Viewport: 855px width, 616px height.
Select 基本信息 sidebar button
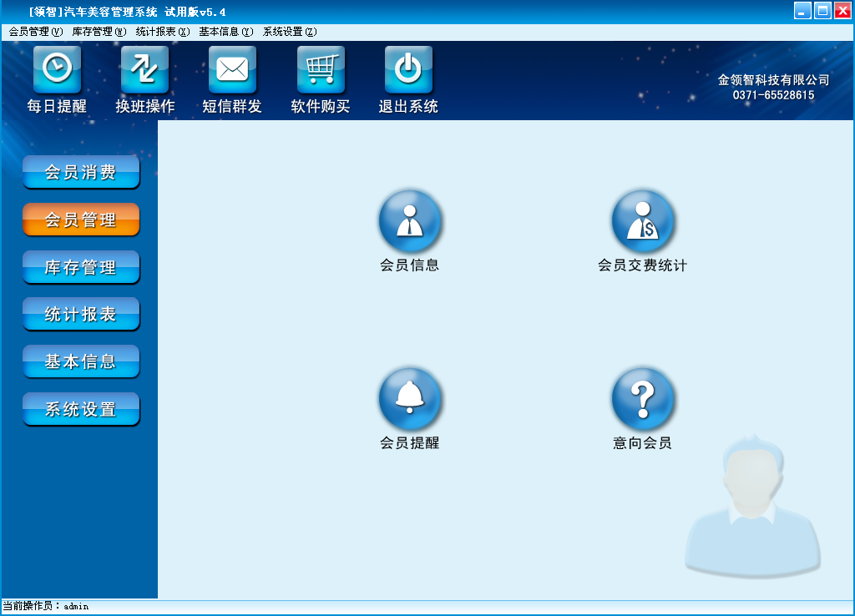81,362
